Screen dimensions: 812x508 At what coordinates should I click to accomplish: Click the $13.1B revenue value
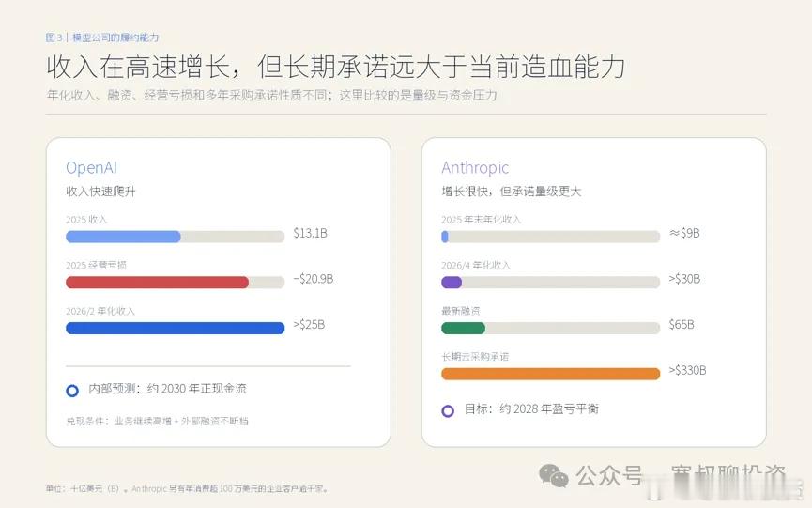(310, 233)
